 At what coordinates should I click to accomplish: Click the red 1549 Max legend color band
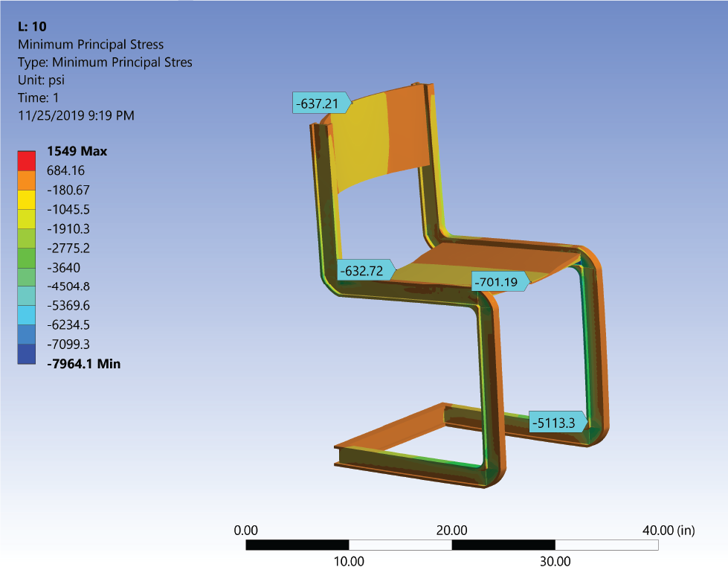(x=27, y=161)
